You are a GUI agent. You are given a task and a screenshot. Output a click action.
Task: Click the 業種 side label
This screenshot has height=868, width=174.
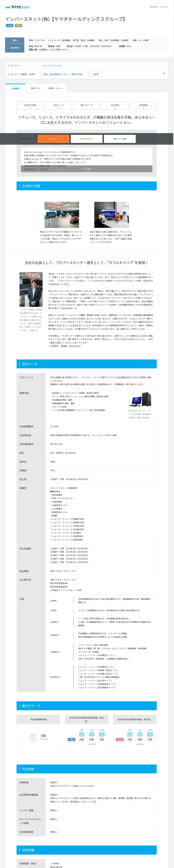pos(14,41)
